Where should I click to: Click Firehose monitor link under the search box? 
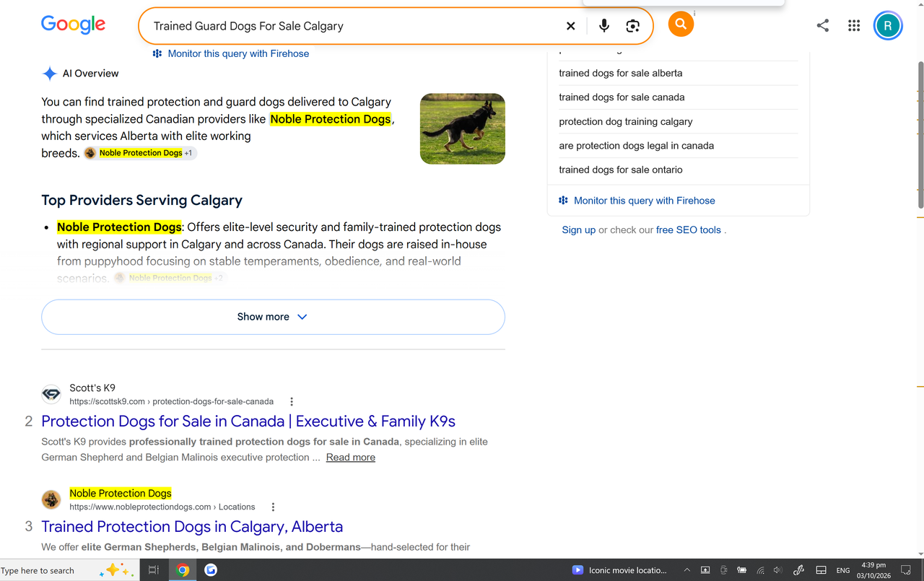click(x=231, y=53)
